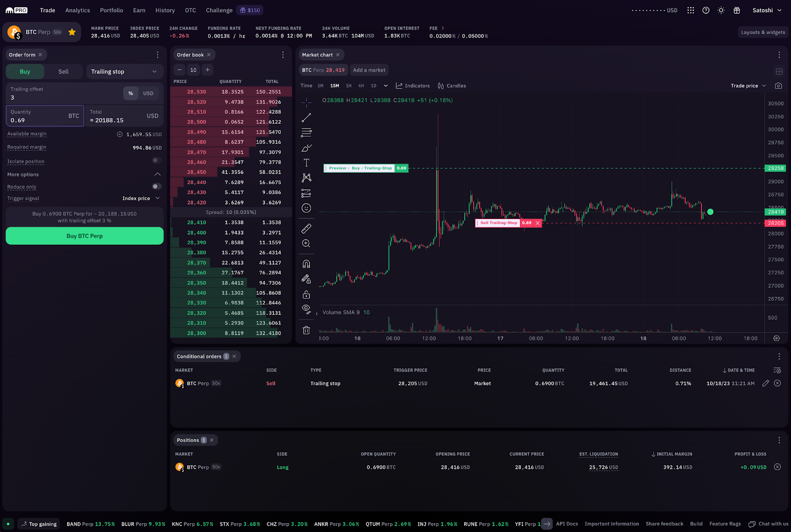Click the Quantity BTC input field
The image size is (791, 532).
pyautogui.click(x=45, y=116)
